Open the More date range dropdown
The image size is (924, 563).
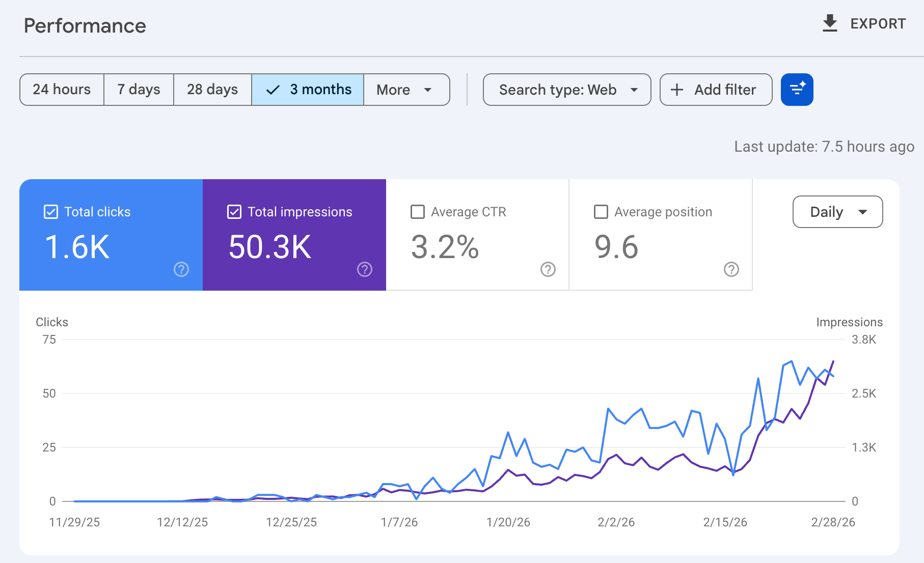click(406, 90)
